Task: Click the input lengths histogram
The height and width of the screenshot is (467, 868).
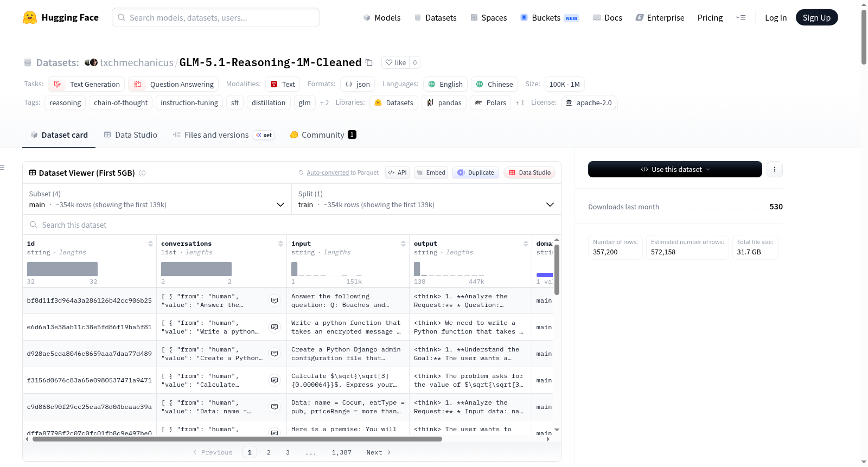Action: click(x=327, y=269)
